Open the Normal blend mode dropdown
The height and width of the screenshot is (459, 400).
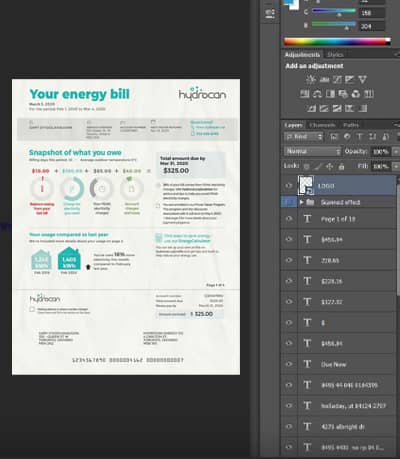(x=313, y=151)
